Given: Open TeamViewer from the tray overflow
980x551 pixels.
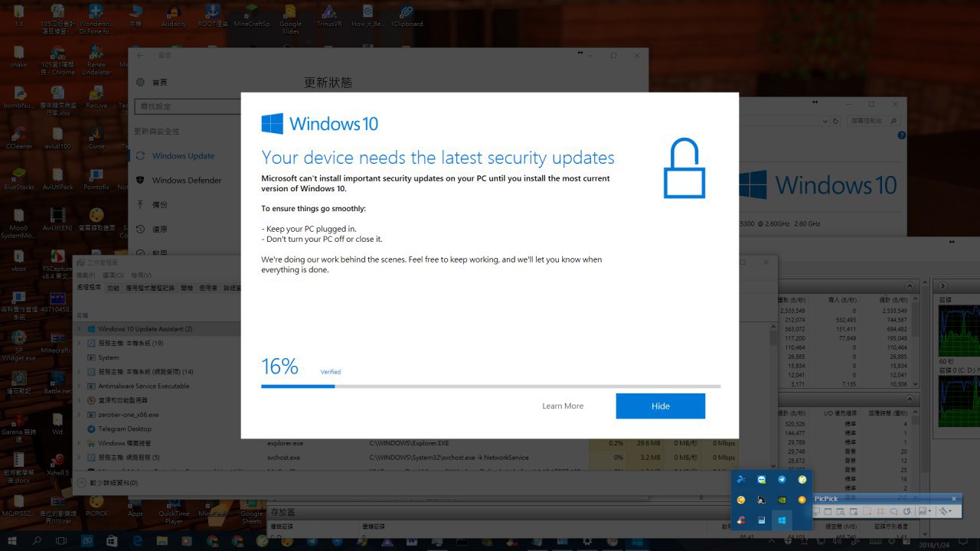Looking at the screenshot, I should click(x=761, y=480).
